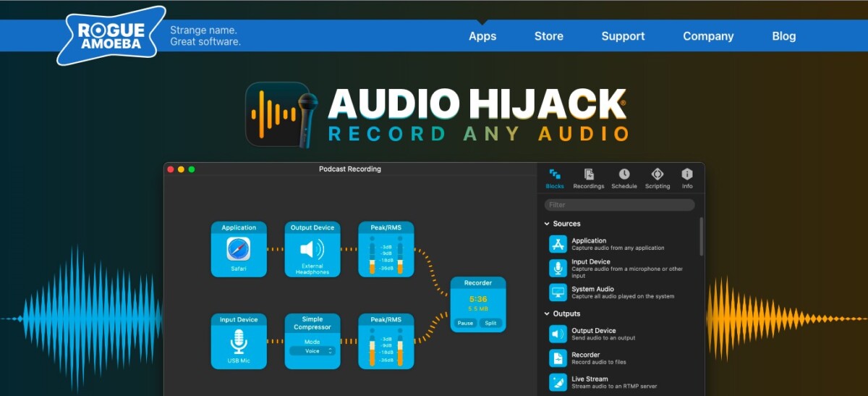Click the 'Application' block title above Safari

(239, 227)
